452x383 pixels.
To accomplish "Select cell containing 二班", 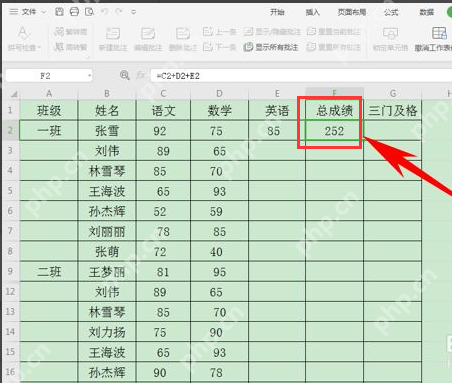I will [x=49, y=272].
